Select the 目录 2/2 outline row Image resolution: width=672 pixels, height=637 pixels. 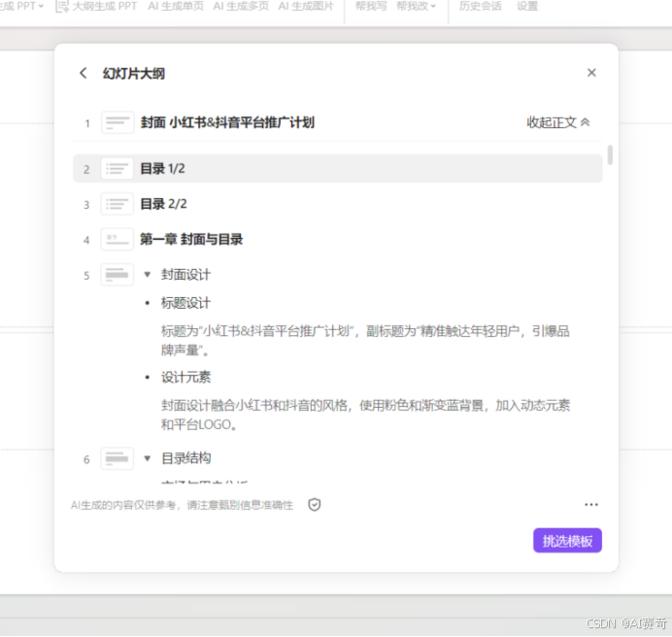(338, 204)
